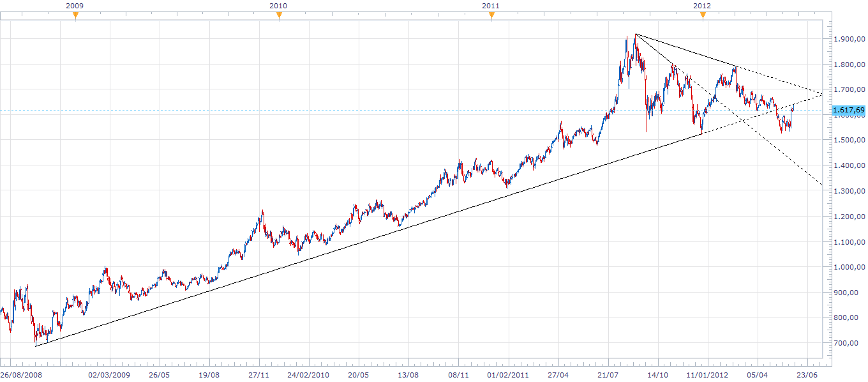Click the 1.300,00 price axis label

point(848,192)
